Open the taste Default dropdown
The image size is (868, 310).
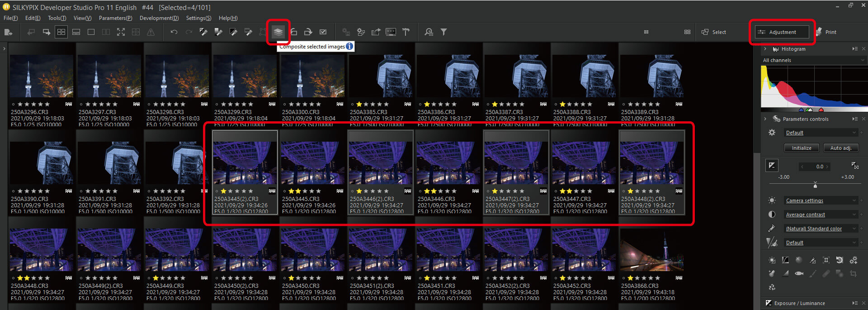[821, 133]
